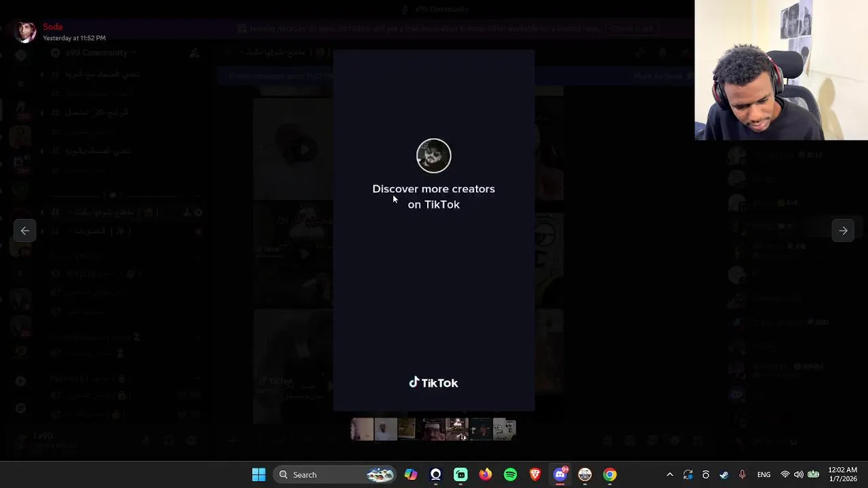Show hidden system tray icons
The width and height of the screenshot is (868, 488).
(x=670, y=474)
